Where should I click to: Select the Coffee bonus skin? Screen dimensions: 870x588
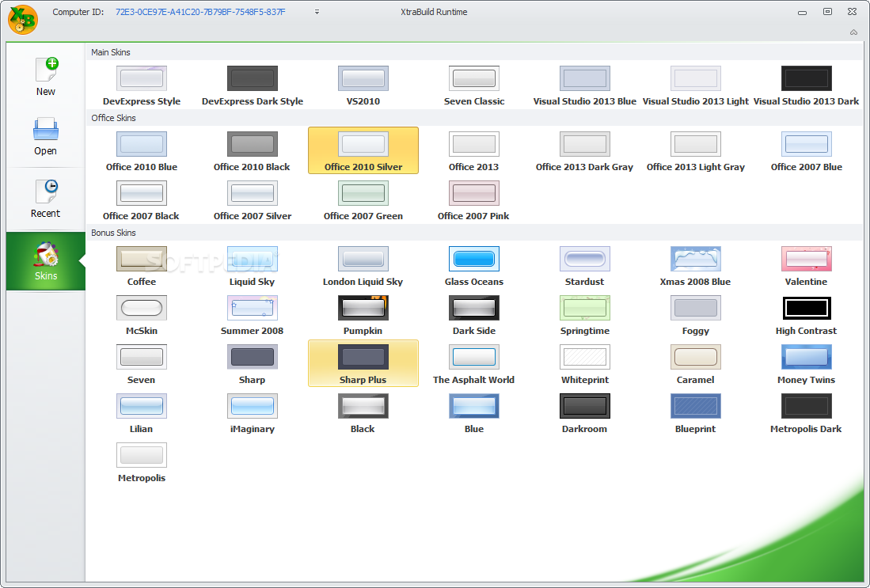click(x=142, y=266)
